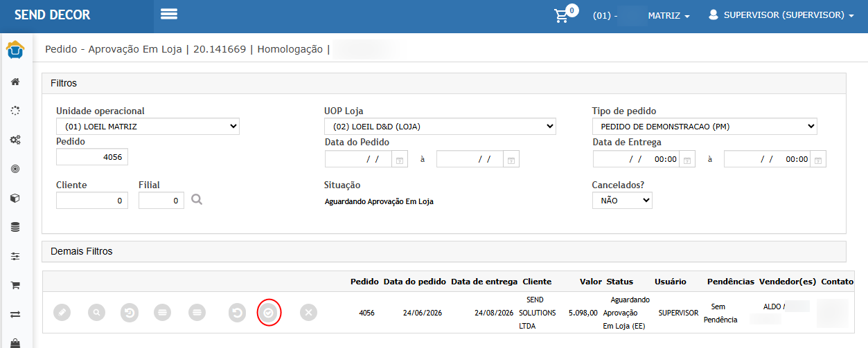The image size is (868, 348).
Task: Open the shopping bag sidebar icon
Action: tap(15, 342)
